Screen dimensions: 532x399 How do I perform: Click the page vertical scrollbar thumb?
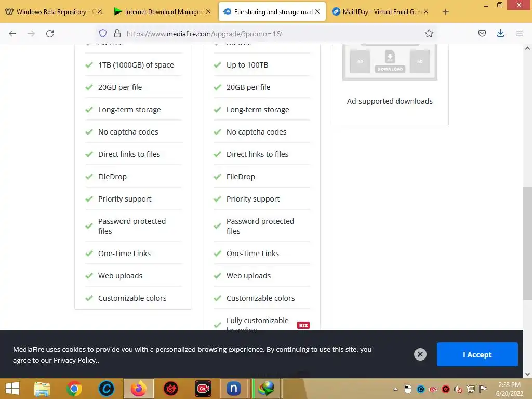(527, 243)
